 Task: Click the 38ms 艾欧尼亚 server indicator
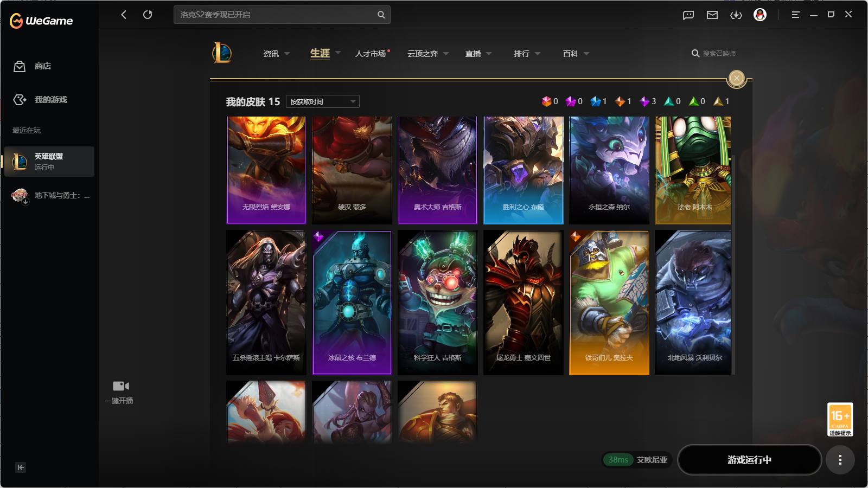[x=637, y=460]
